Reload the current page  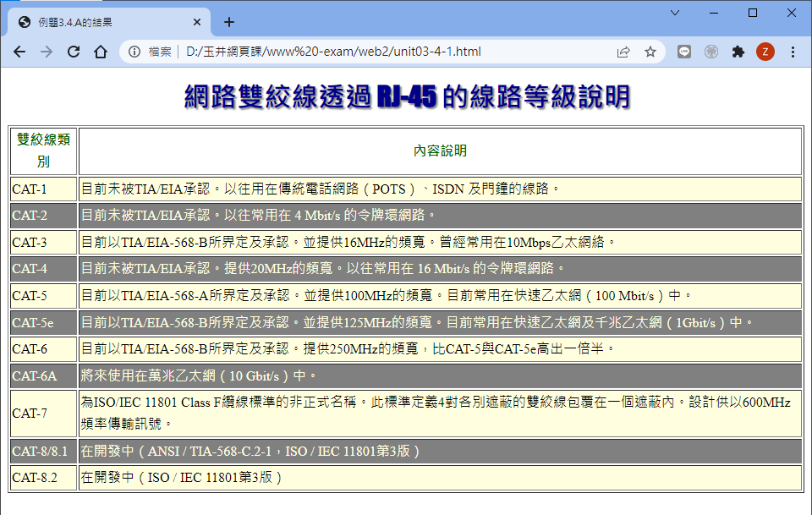click(x=74, y=52)
